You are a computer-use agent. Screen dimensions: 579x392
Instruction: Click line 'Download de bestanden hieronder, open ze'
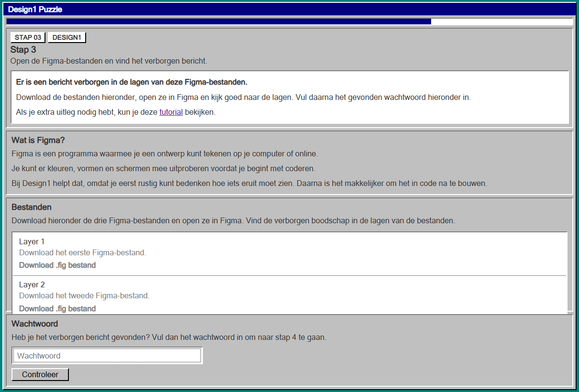click(x=244, y=98)
